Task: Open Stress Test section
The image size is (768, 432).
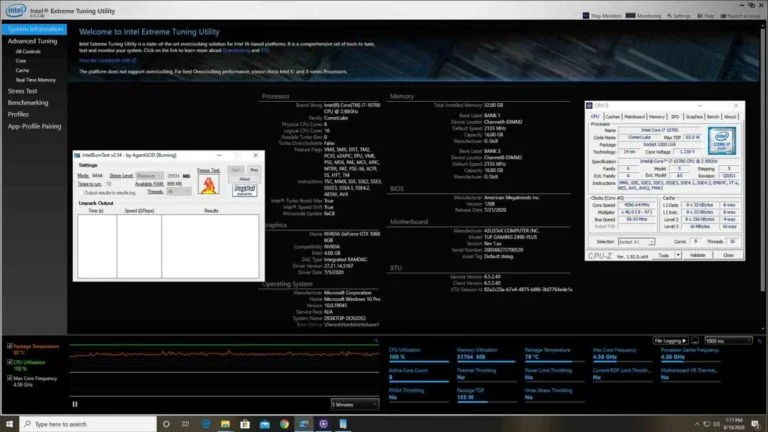Action: [x=22, y=91]
